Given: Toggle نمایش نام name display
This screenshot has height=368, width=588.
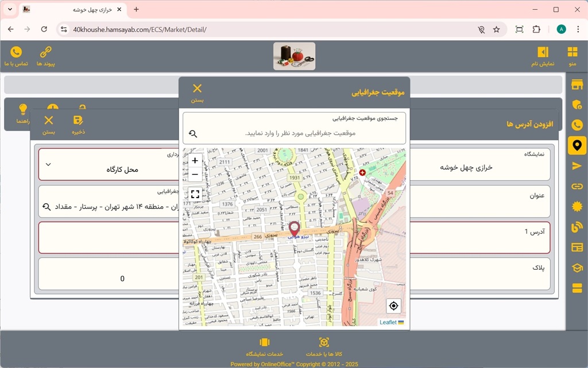Looking at the screenshot, I should (543, 56).
